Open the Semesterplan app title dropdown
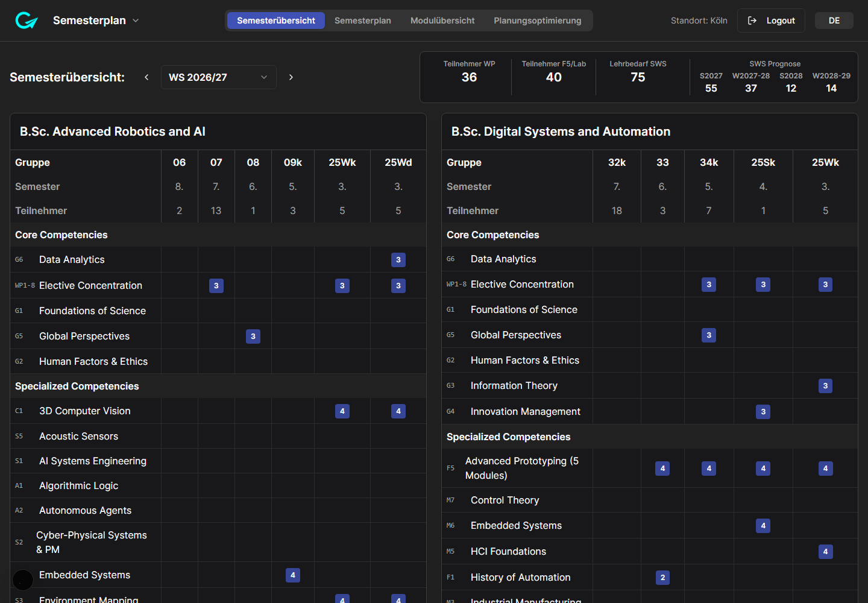868x603 pixels. pos(96,21)
